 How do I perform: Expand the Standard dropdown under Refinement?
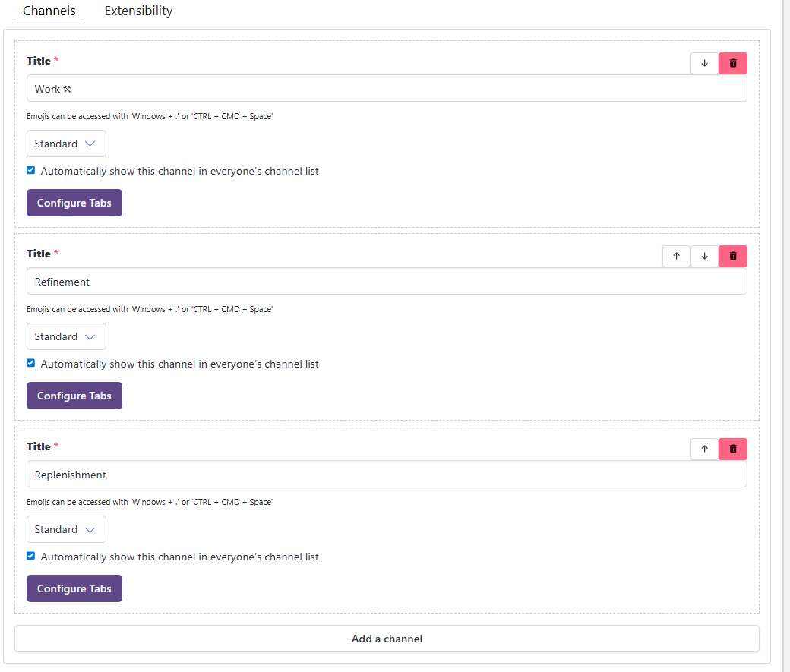point(66,336)
